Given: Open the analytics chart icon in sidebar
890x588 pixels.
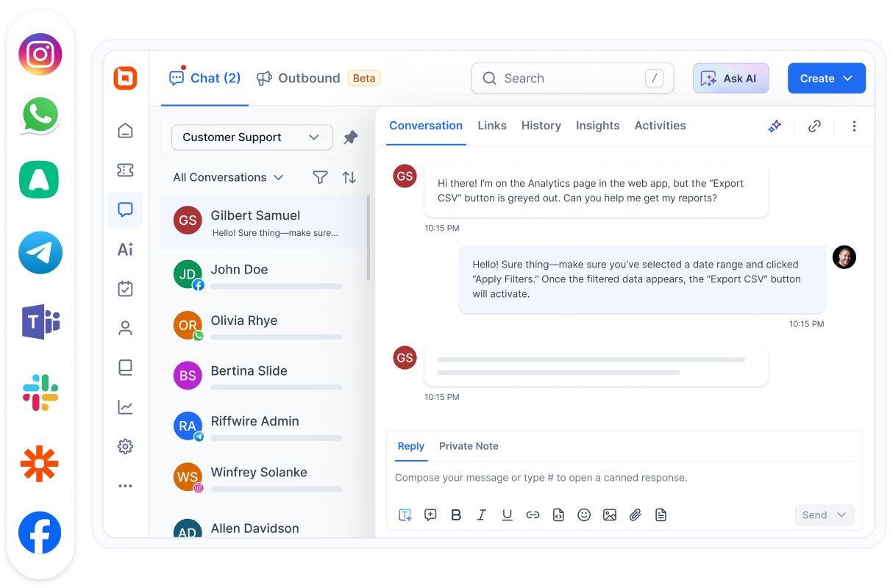Looking at the screenshot, I should pos(126,407).
